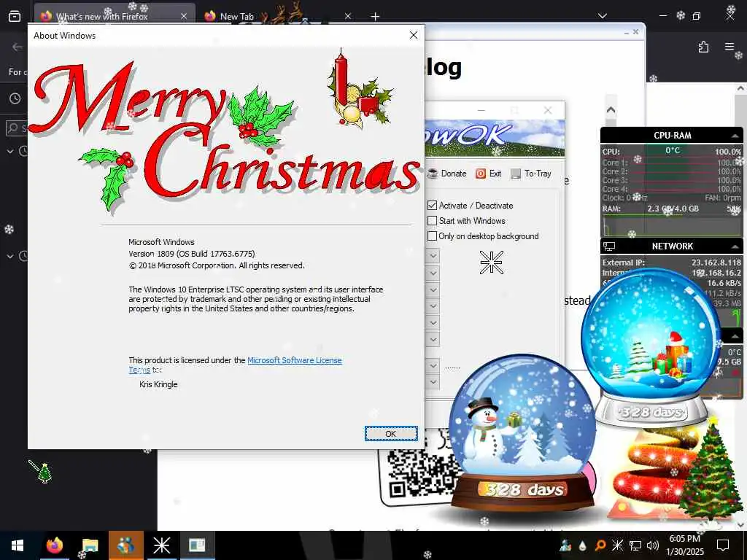This screenshot has height=560, width=747.
Task: Click the External IP value 23.162.8.118
Action: coord(716,262)
